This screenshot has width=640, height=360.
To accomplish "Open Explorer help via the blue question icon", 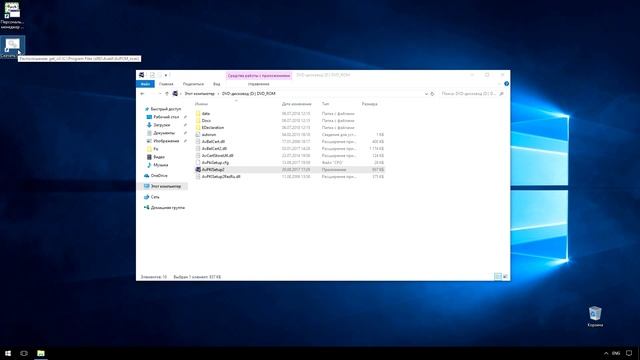I will 506,84.
